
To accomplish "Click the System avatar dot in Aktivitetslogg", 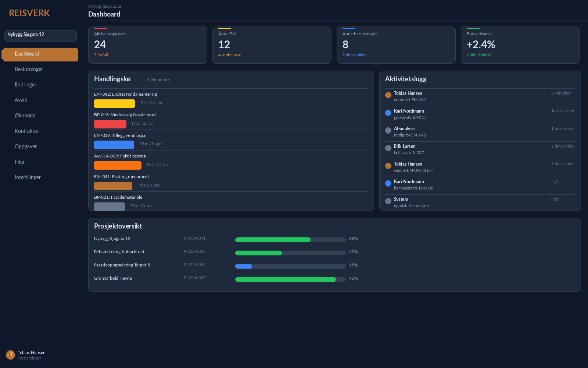I will point(388,201).
